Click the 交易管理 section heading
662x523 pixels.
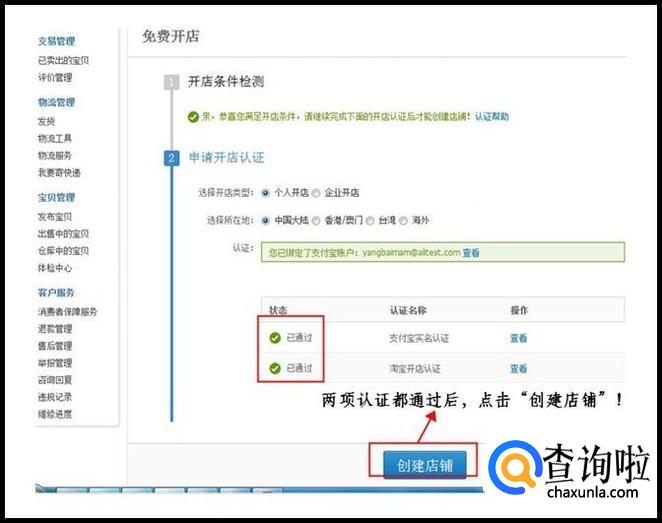pyautogui.click(x=56, y=41)
